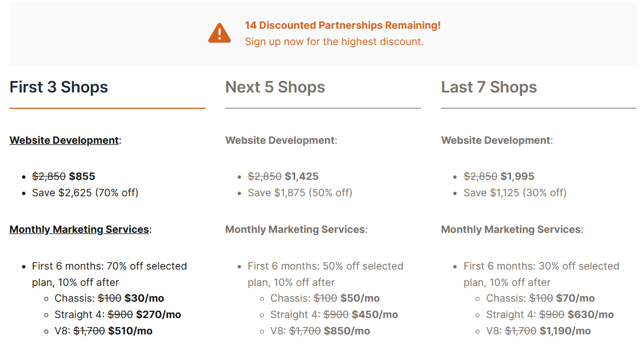644x353 pixels.
Task: Open the Last 7 Shops tab
Action: (489, 87)
